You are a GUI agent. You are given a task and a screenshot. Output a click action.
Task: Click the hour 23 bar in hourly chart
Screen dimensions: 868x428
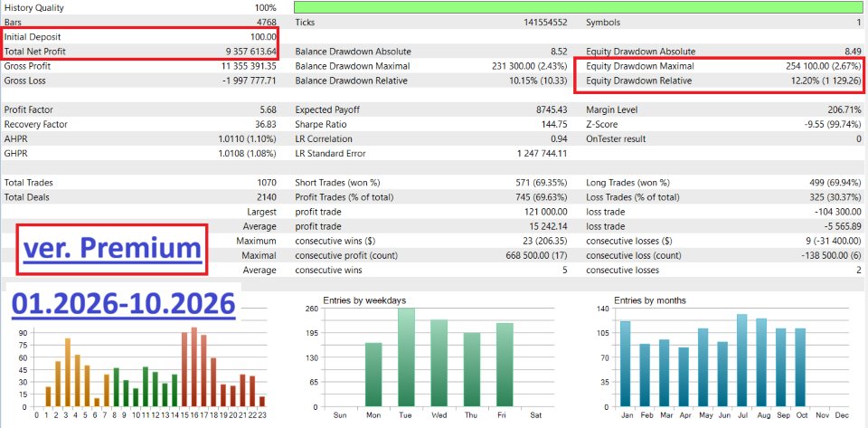[262, 402]
